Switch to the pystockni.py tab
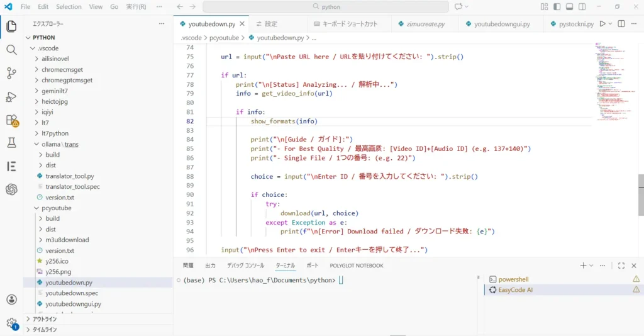Image resolution: width=644 pixels, height=336 pixels. point(572,24)
